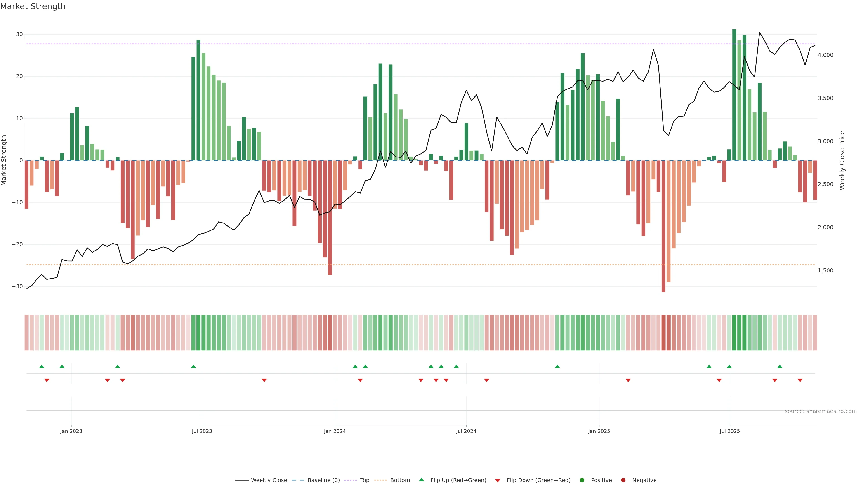Click the darkest green heat strip cell
Image resolution: width=868 pixels, height=488 pixels.
pyautogui.click(x=734, y=333)
